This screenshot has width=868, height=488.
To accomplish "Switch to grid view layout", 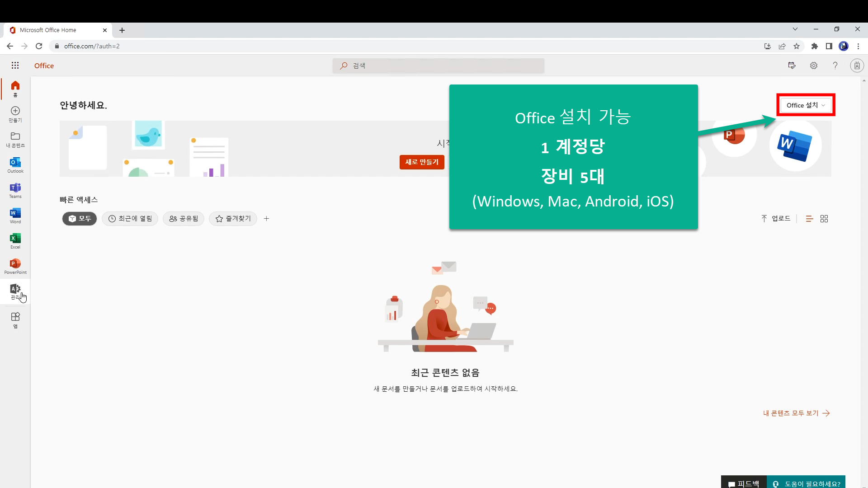I will (824, 219).
